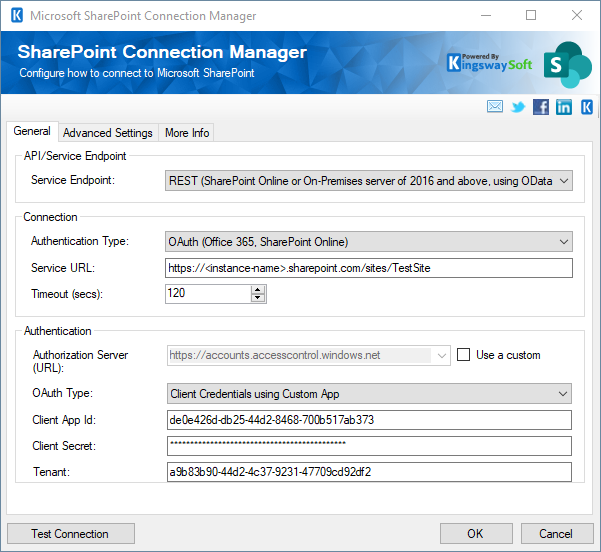Close the Connection Manager window
Screen dimensions: 601x552
click(577, 15)
